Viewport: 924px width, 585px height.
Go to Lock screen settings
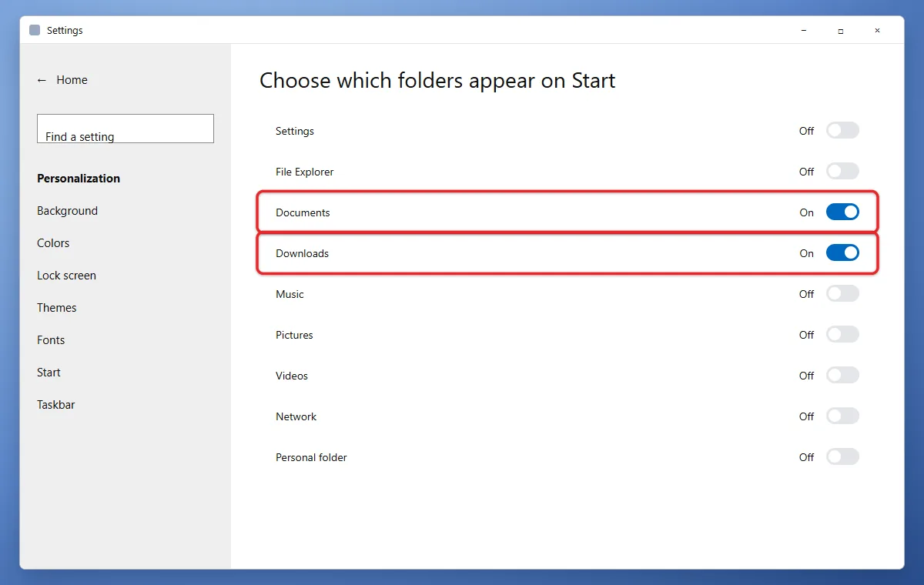[x=66, y=276]
